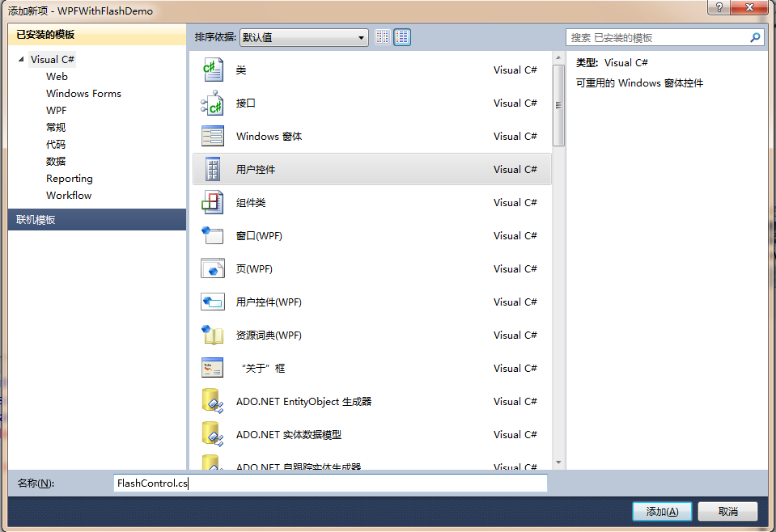Image resolution: width=776 pixels, height=532 pixels.
Task: Click the scroll down arrow of template list
Action: point(559,462)
